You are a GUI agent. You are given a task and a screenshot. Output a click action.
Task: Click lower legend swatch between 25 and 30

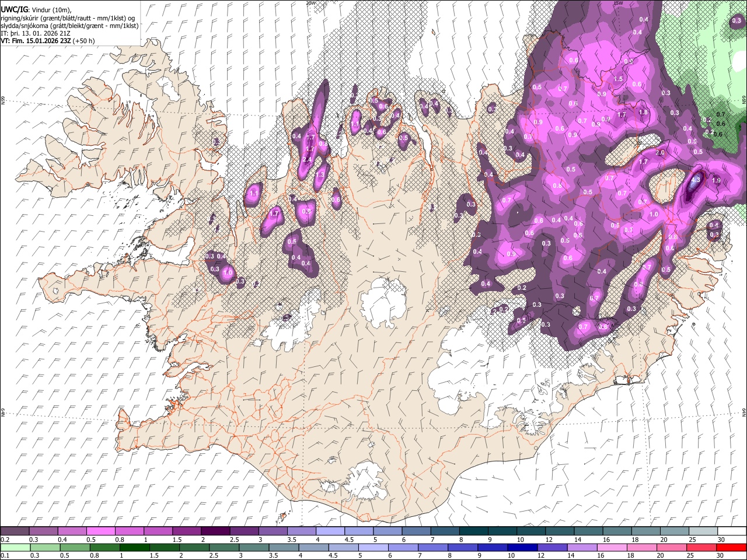click(x=702, y=547)
